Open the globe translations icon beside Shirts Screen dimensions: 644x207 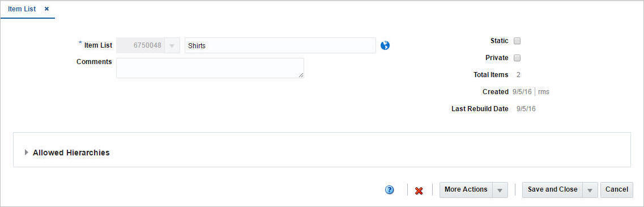click(385, 46)
